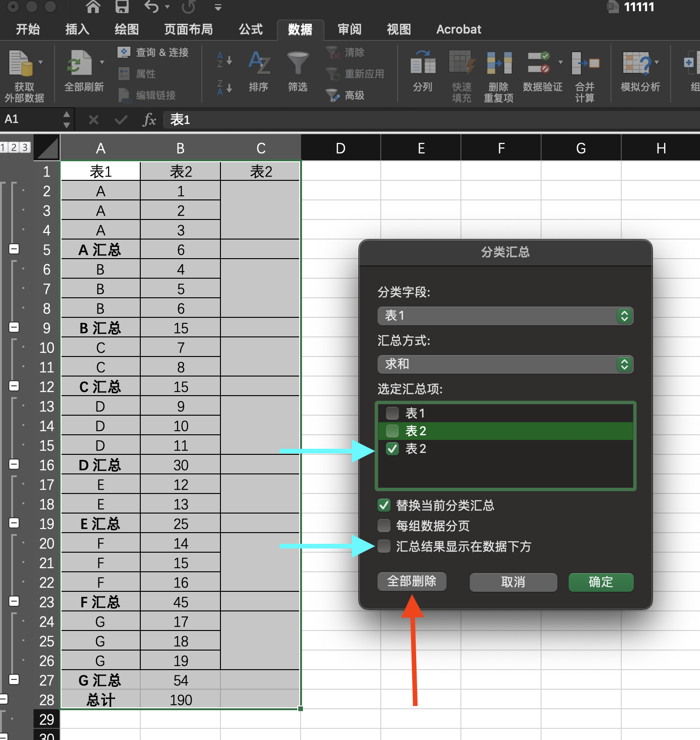Open the 分类字段 dropdown showing 表1
The image size is (700, 740).
[505, 316]
